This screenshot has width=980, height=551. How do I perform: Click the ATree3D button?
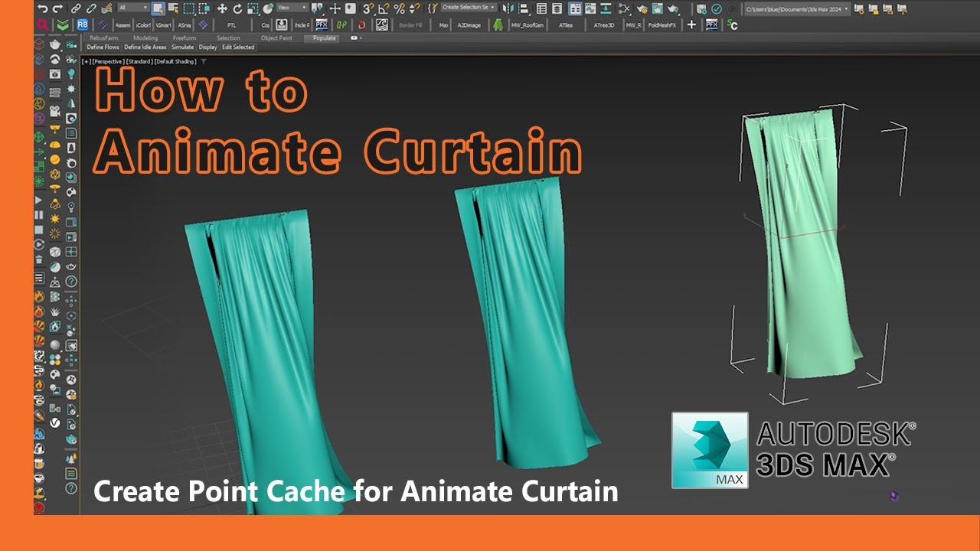pos(604,25)
